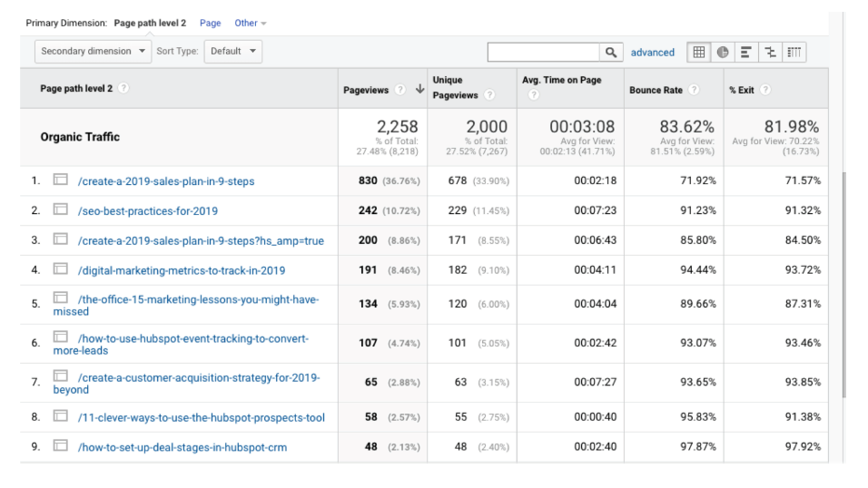The image size is (868, 488).
Task: Select Page path level 2 dimension
Action: [x=150, y=24]
